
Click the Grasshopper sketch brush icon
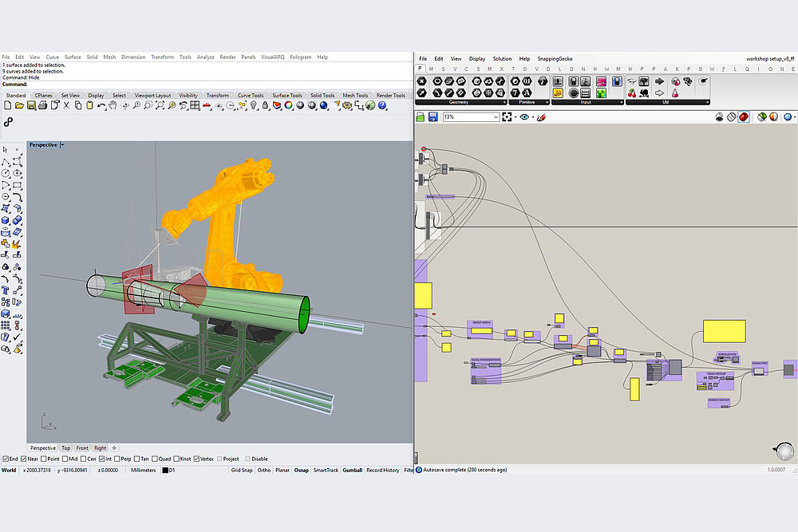pyautogui.click(x=541, y=117)
